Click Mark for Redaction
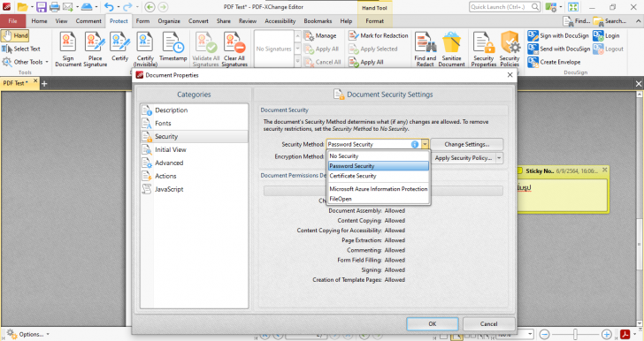Viewport: 644px width, 341px height. [x=379, y=35]
